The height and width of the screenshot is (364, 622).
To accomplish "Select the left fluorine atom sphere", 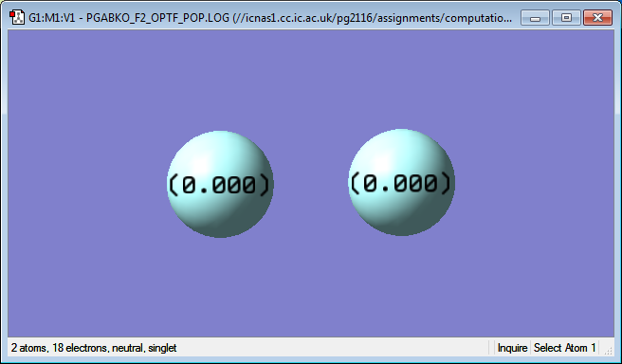I will [x=220, y=184].
